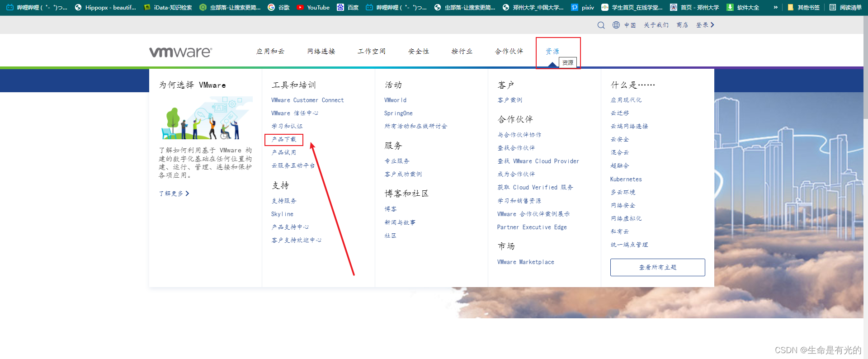868x359 pixels.
Task: Open the 其他书签 folder
Action: [804, 7]
